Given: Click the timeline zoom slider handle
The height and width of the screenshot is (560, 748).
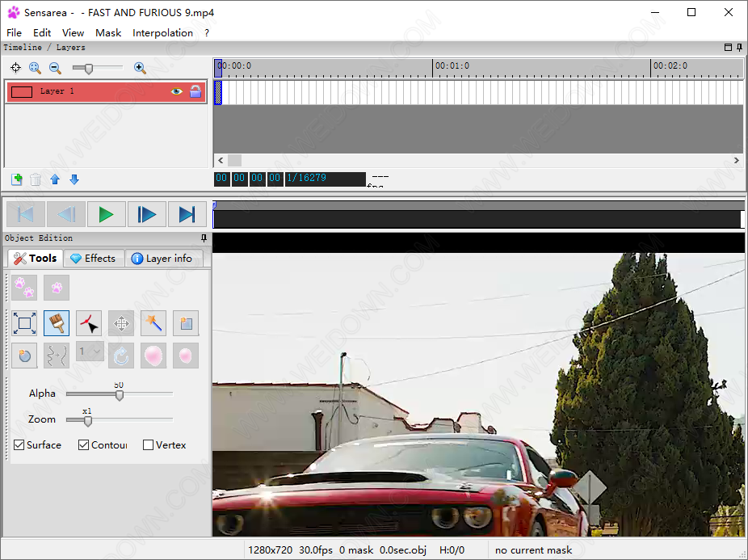Looking at the screenshot, I should pos(89,68).
